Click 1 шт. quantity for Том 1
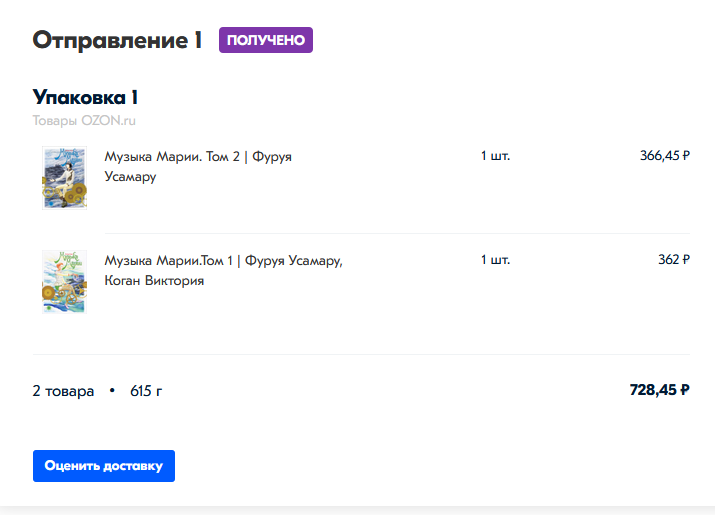Image resolution: width=715 pixels, height=515 pixels. point(495,260)
